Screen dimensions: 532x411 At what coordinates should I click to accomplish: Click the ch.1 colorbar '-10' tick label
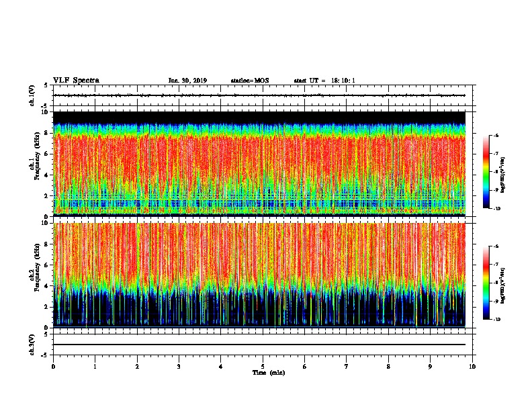[496, 208]
